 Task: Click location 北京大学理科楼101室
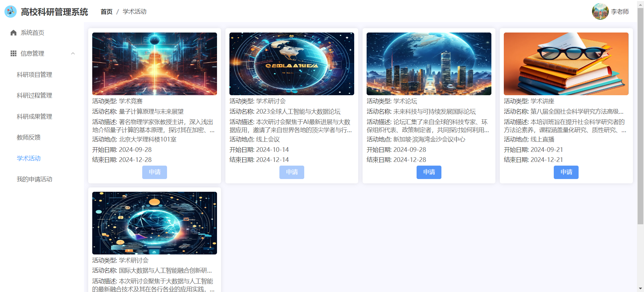(148, 139)
